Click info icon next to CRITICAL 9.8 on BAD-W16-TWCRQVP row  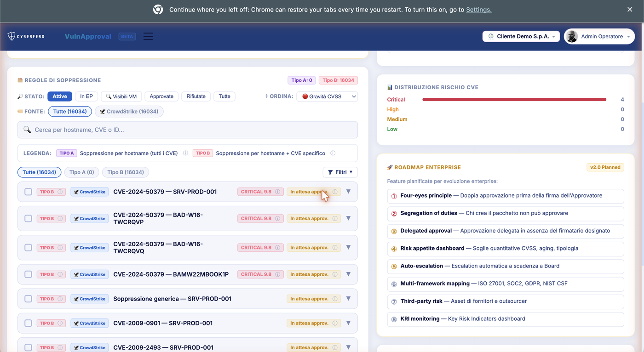[277, 218]
